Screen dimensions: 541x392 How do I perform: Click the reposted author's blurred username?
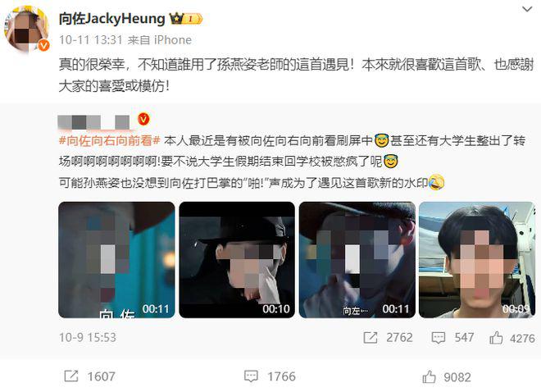click(93, 122)
